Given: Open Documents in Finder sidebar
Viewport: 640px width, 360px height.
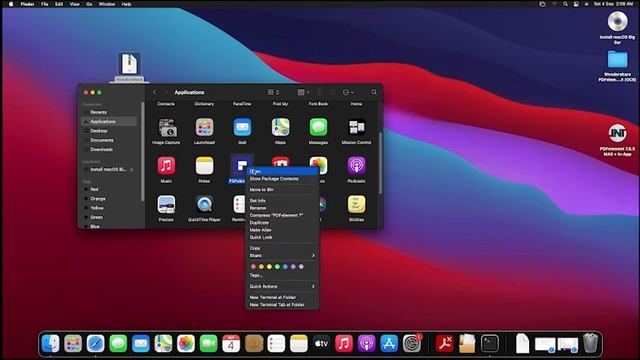Looking at the screenshot, I should click(109, 140).
